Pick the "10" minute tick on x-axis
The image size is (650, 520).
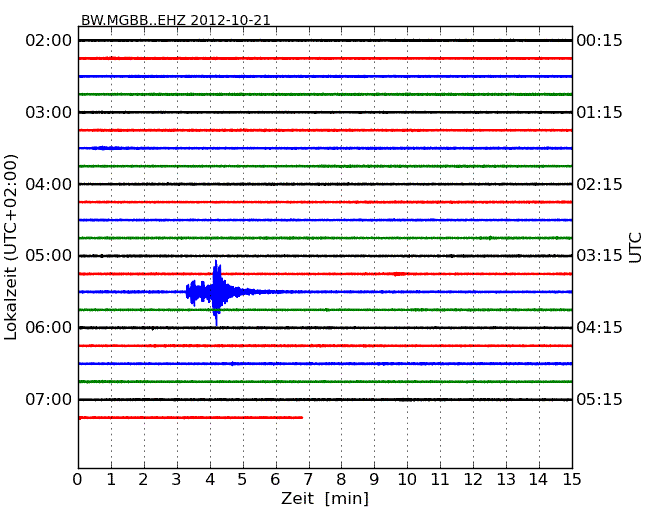pyautogui.click(x=407, y=479)
